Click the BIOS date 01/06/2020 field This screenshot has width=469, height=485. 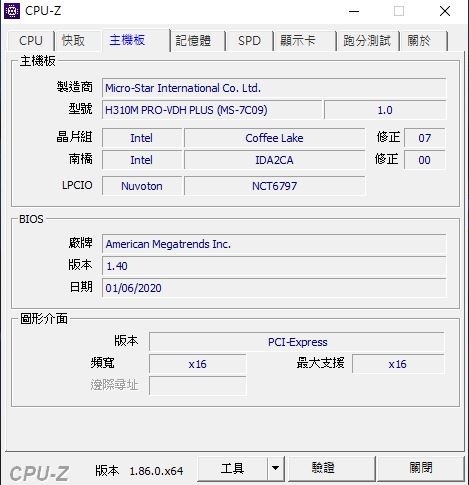coord(274,288)
